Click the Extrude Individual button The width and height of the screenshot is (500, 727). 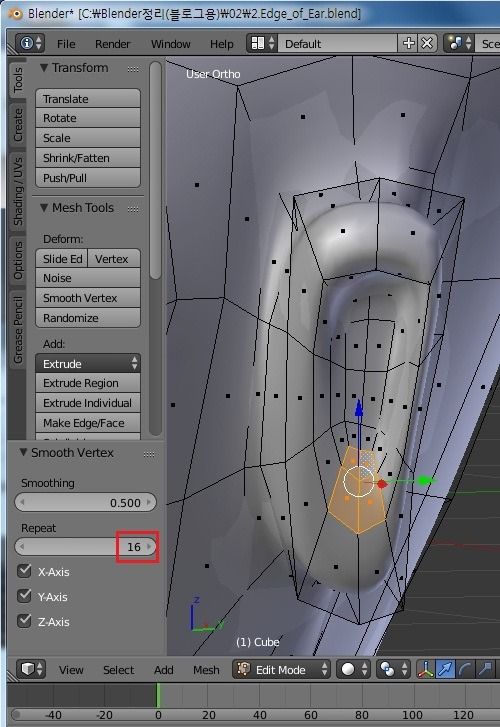tap(88, 403)
